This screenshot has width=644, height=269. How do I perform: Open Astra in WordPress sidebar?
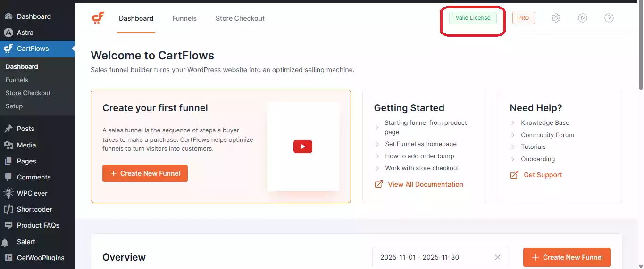pyautogui.click(x=25, y=33)
